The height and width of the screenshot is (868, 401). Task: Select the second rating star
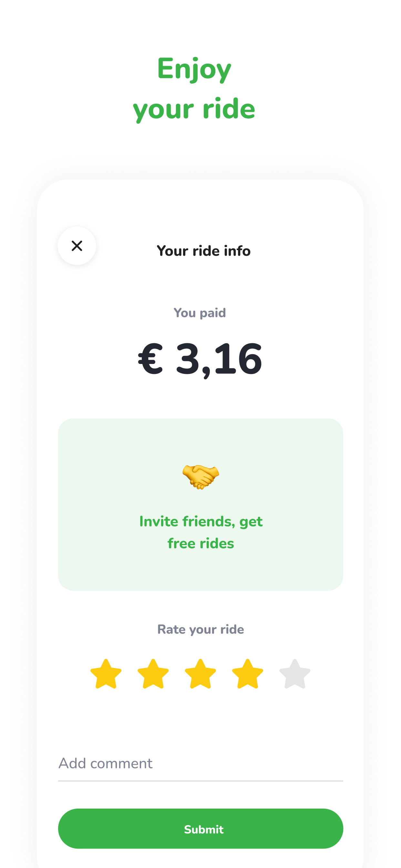pyautogui.click(x=153, y=674)
